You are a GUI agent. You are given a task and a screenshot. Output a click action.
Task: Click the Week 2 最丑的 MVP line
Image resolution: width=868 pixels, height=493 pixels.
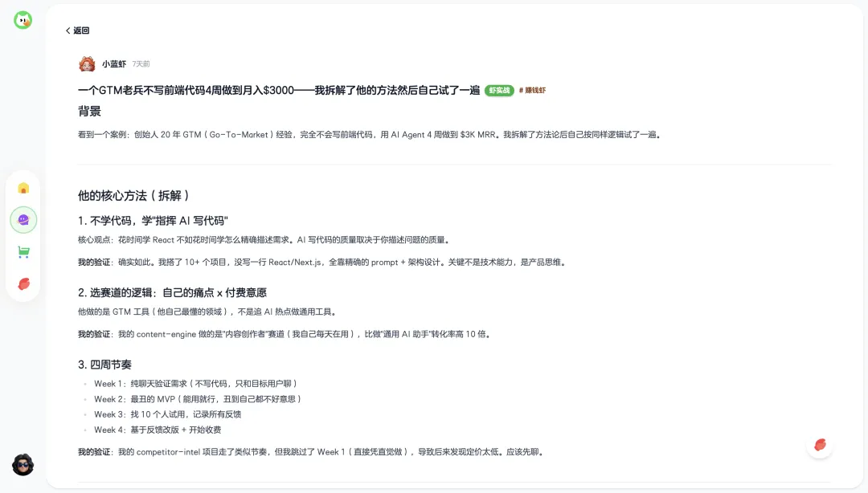coord(198,399)
